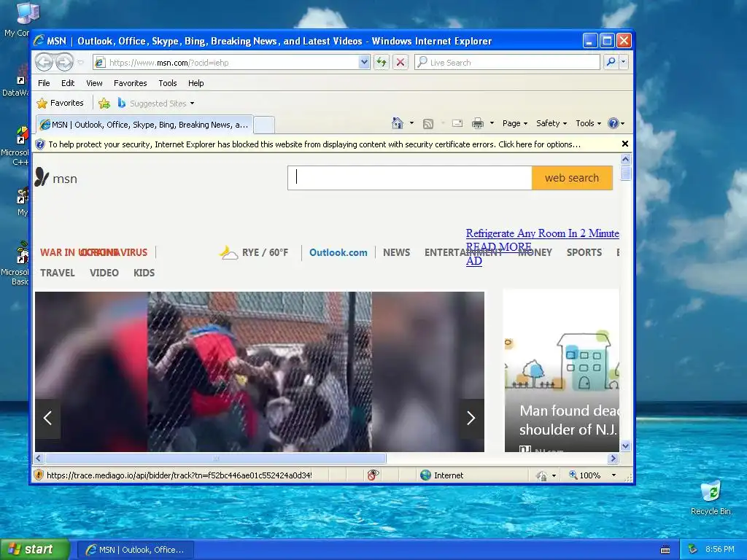
Task: Click the horizontal scrollbar thumb
Action: click(216, 458)
